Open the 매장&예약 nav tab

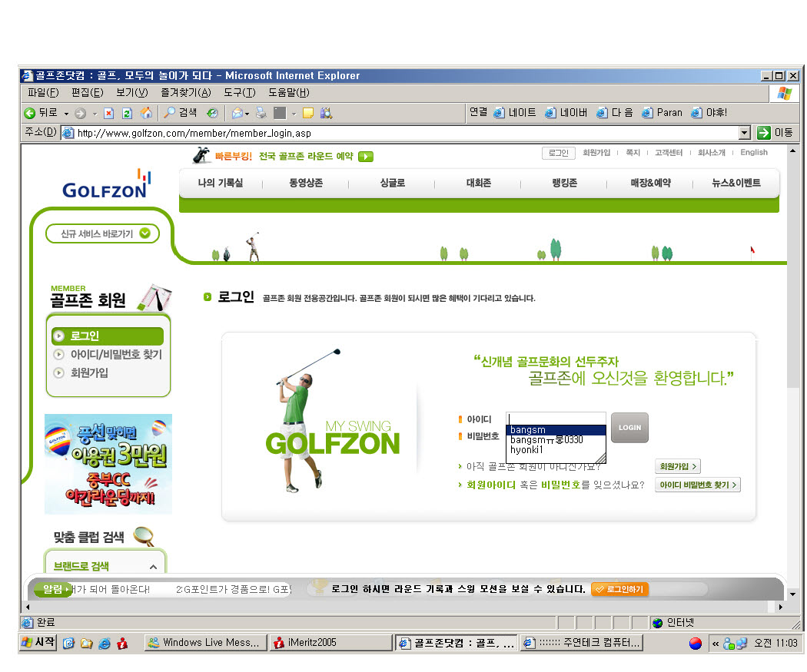pyautogui.click(x=650, y=183)
